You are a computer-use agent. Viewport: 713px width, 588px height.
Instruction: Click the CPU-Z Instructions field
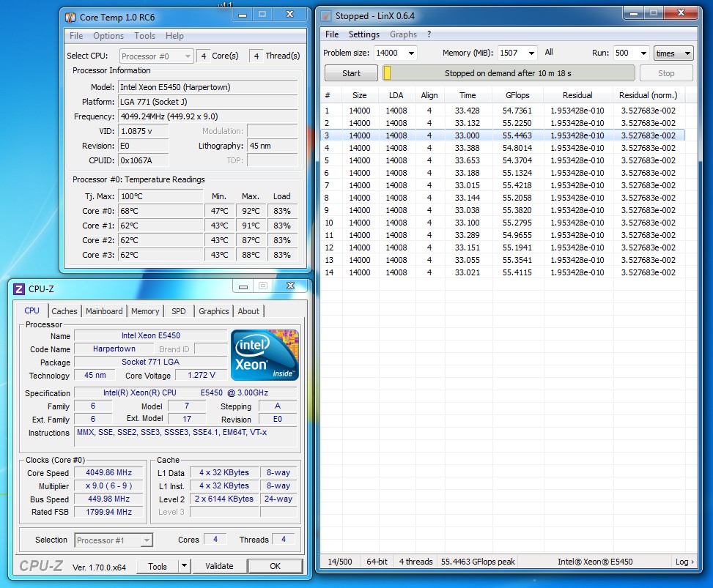[x=185, y=436]
